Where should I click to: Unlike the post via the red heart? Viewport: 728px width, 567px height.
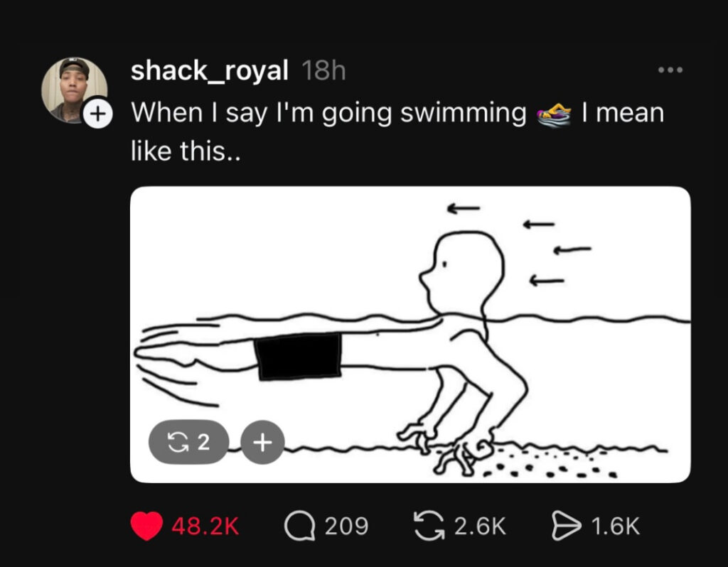[x=146, y=526]
